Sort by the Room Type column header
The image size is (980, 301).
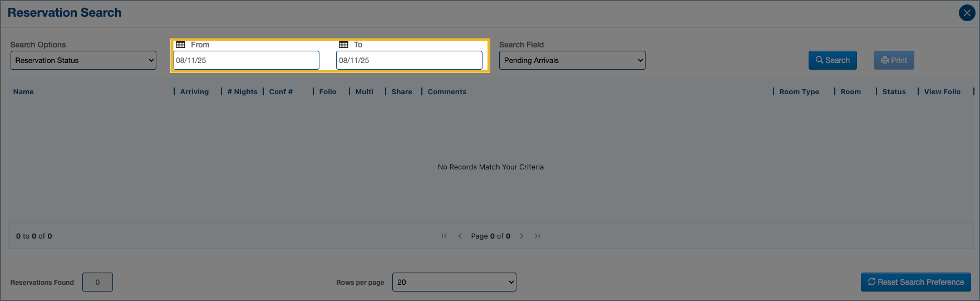[799, 92]
